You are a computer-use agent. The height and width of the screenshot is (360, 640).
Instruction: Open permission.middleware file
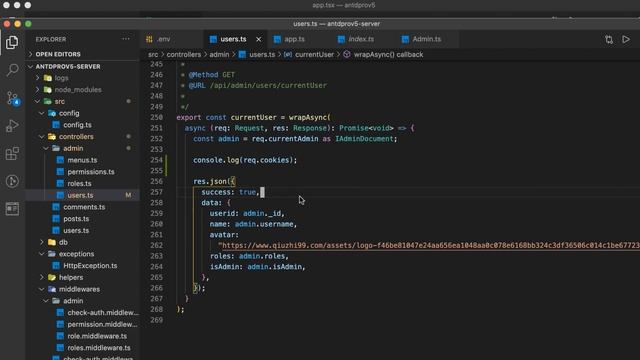[x=82, y=324]
